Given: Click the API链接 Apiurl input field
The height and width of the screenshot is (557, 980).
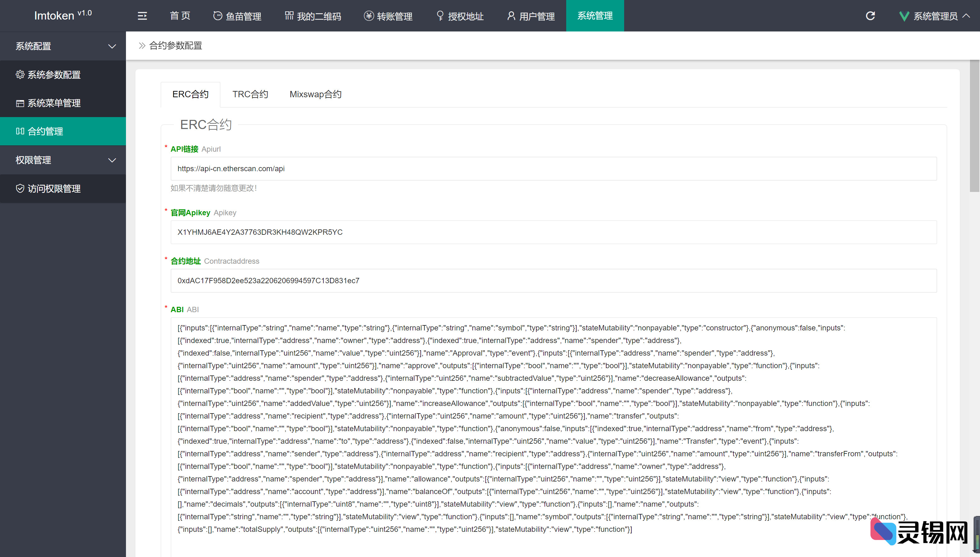Looking at the screenshot, I should pos(553,169).
